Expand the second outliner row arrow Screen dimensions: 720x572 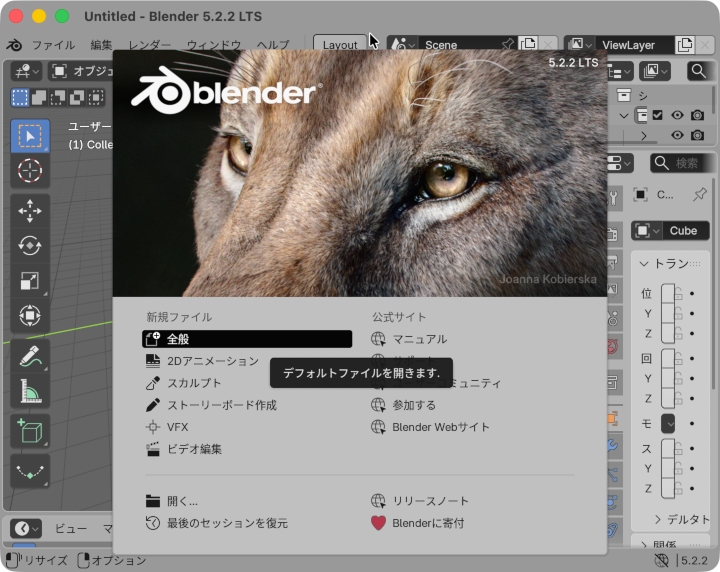click(644, 135)
